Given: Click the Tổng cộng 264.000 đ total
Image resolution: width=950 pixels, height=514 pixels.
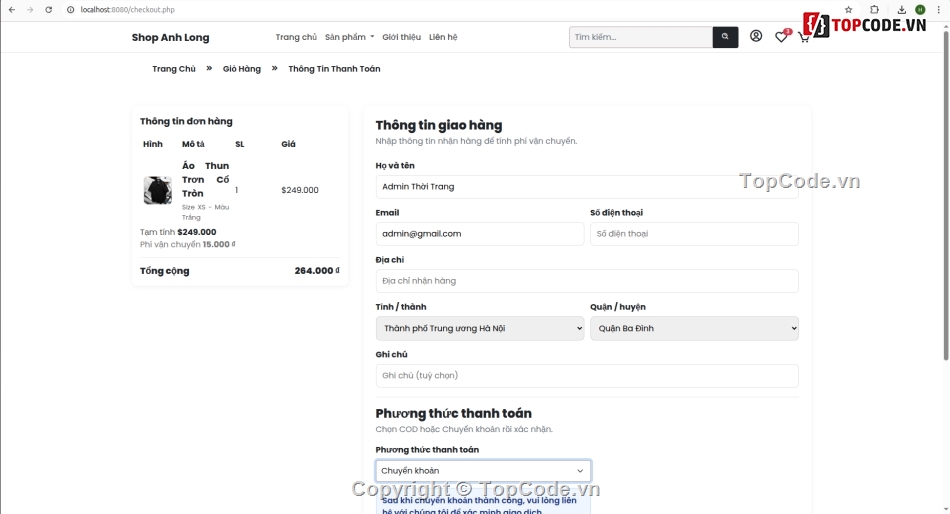Looking at the screenshot, I should pyautogui.click(x=240, y=271).
